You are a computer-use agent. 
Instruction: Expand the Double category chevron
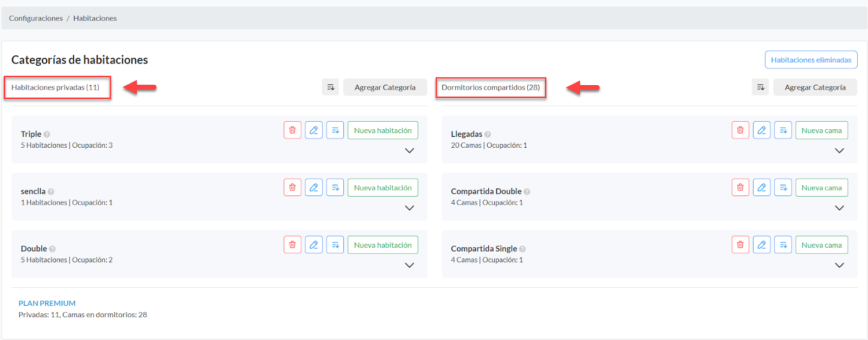coord(410,265)
